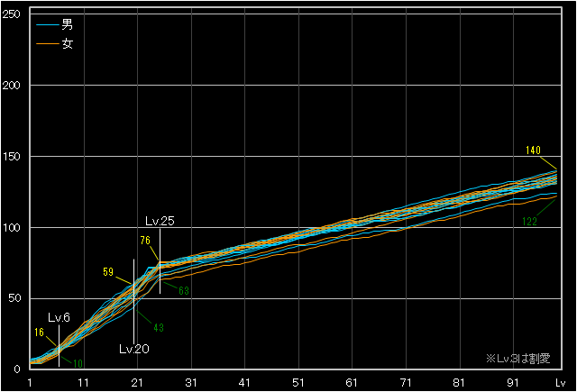Click the green value label 43
Viewport: 577px width, 392px height.
coord(159,328)
